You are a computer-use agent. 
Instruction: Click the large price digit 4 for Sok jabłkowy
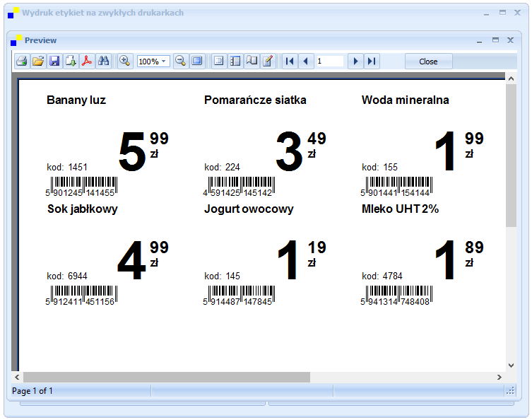[131, 260]
